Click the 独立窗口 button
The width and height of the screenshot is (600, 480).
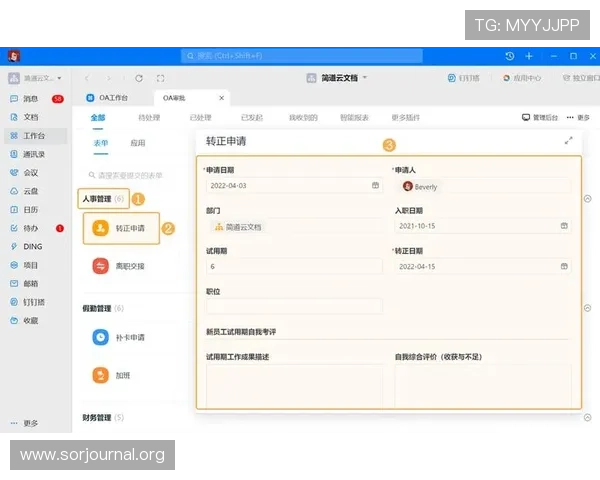(x=581, y=78)
